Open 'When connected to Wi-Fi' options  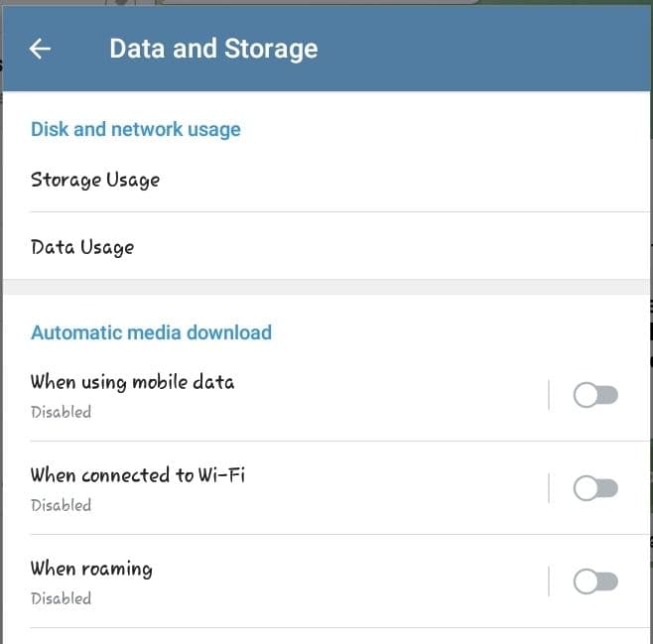pyautogui.click(x=275, y=488)
